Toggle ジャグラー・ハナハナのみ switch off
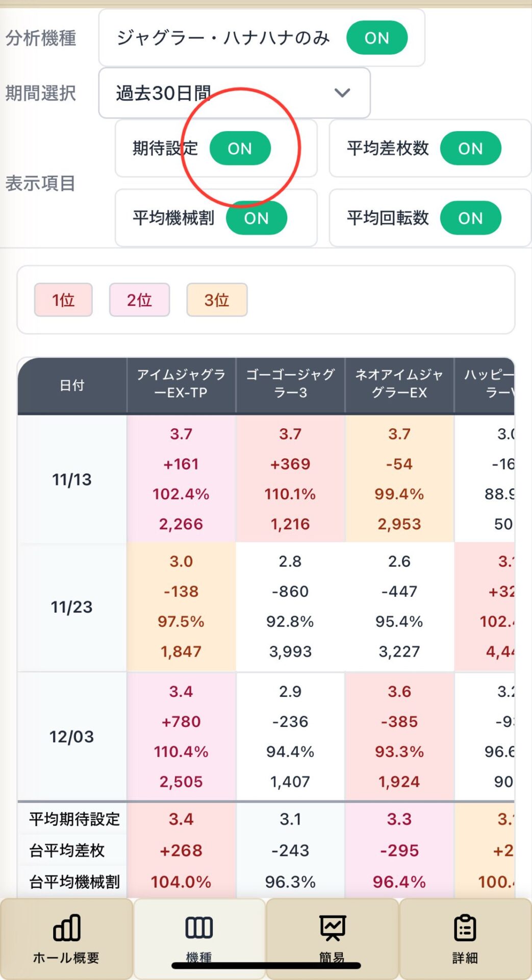The image size is (532, 980). (x=376, y=38)
